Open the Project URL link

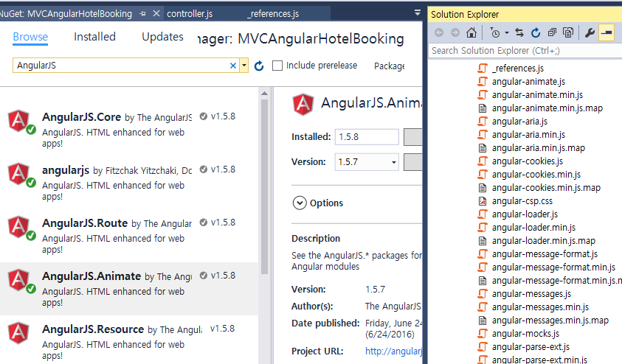pyautogui.click(x=393, y=351)
